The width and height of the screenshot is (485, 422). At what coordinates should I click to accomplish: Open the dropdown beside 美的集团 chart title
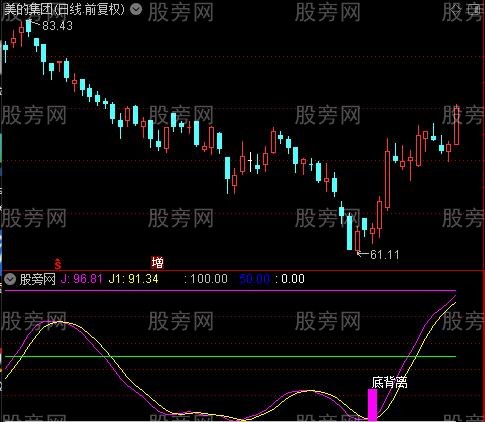tap(136, 10)
